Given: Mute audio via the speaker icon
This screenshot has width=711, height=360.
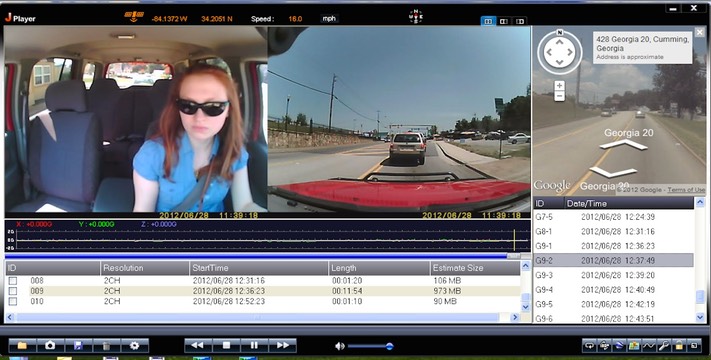Looking at the screenshot, I should tap(340, 346).
